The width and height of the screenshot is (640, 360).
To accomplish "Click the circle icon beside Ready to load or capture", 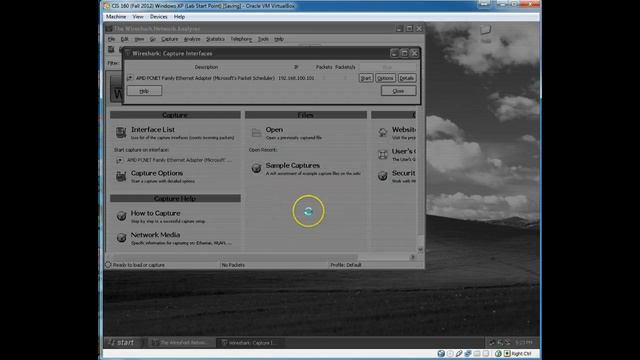I will 108,264.
